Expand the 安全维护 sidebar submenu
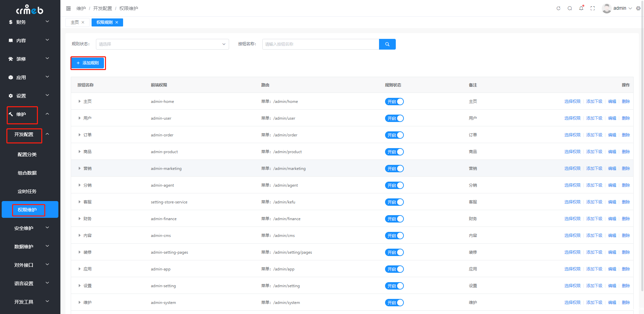The width and height of the screenshot is (644, 314). (x=30, y=228)
